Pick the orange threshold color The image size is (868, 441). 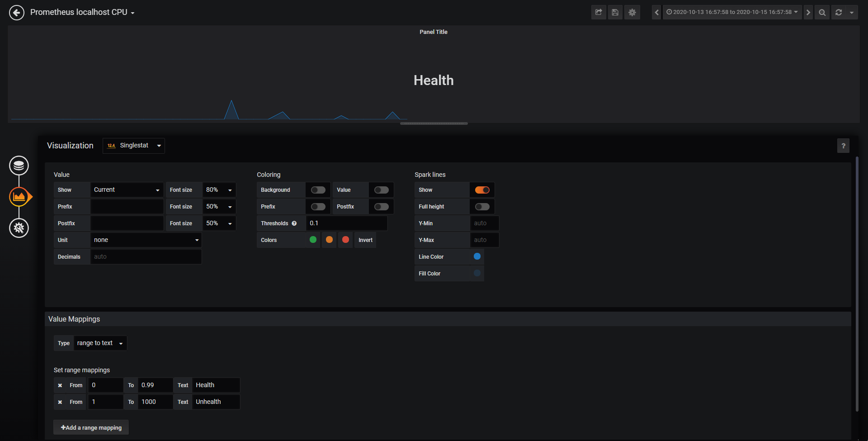click(329, 240)
